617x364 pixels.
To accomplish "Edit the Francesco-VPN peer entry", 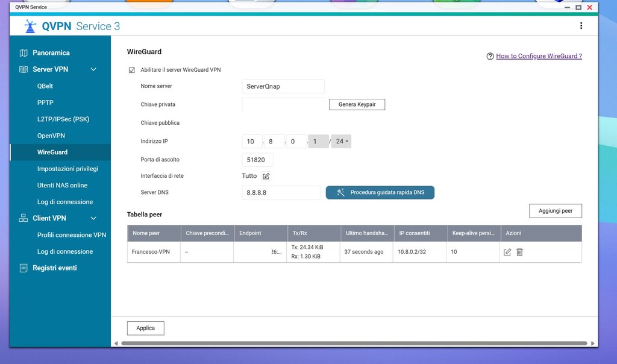I will coord(507,252).
